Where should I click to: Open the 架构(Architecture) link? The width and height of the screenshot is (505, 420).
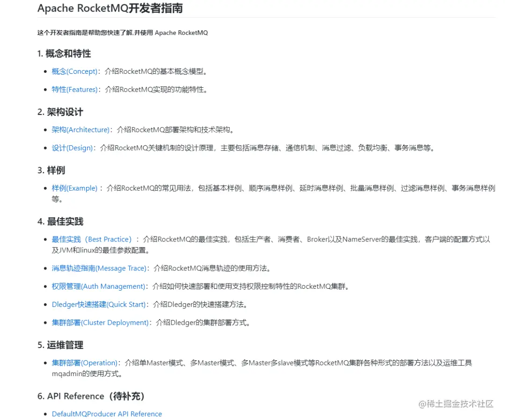coord(80,130)
